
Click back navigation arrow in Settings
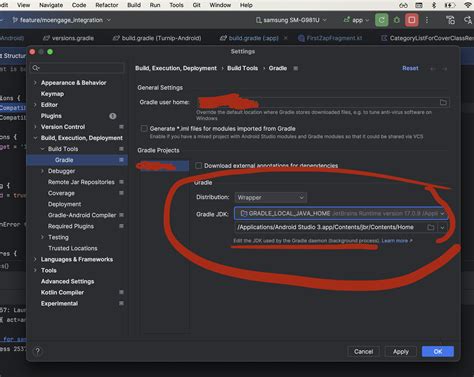pyautogui.click(x=433, y=69)
